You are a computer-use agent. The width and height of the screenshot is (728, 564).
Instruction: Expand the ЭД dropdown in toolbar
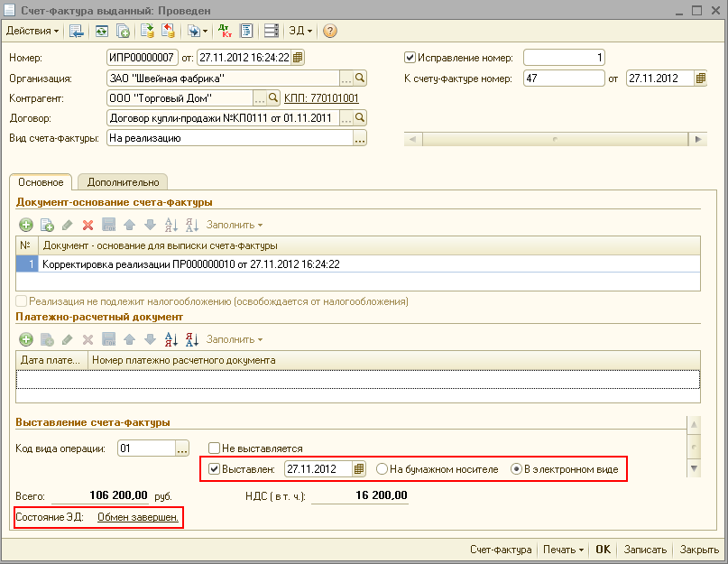[x=300, y=31]
